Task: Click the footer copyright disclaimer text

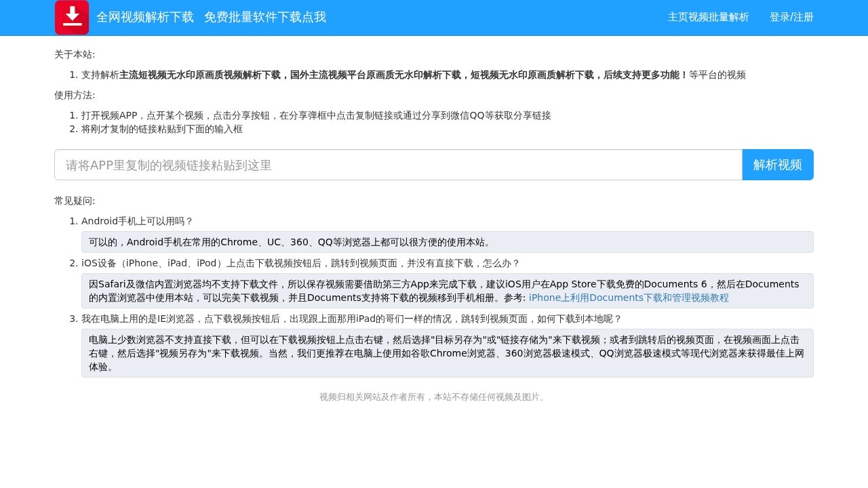Action: tap(431, 396)
